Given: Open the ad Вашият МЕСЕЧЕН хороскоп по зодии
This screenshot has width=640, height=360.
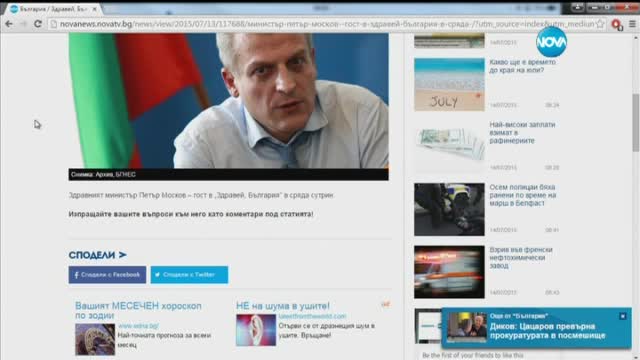Looking at the screenshot, I should [138, 311].
